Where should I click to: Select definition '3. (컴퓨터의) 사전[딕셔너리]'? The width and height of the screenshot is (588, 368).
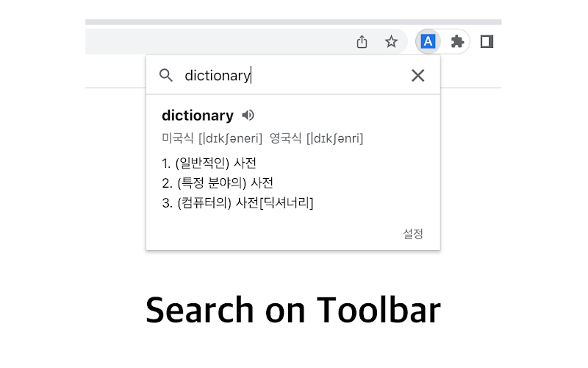[237, 203]
